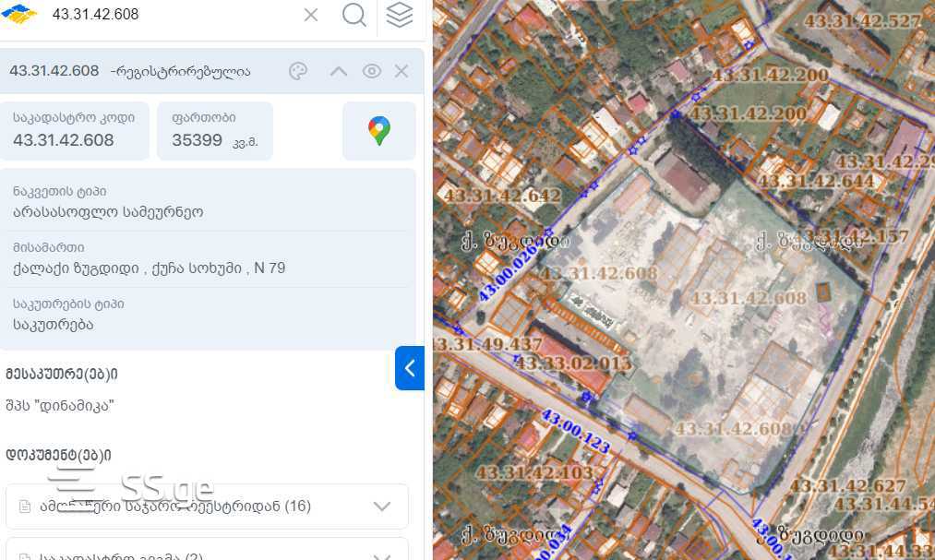Open the map layers icon
The width and height of the screenshot is (935, 560).
click(x=400, y=14)
